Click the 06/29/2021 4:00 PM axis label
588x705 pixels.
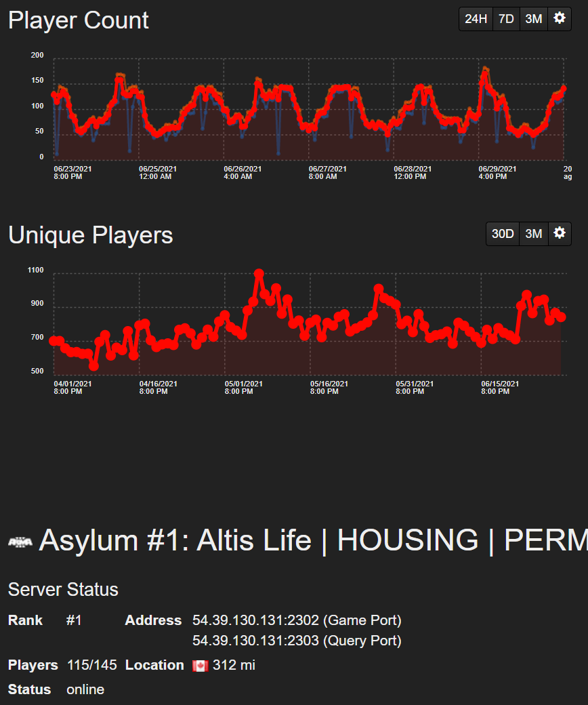497,173
